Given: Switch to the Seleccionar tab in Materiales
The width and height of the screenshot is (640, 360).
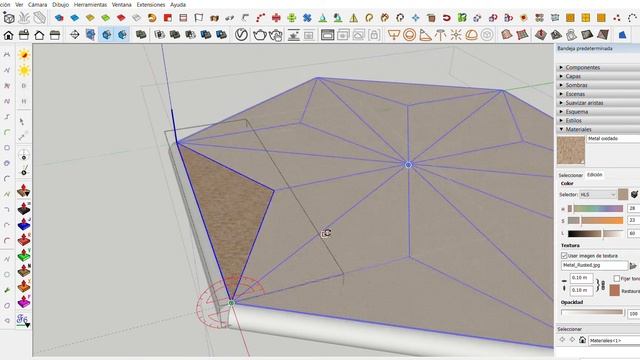Looking at the screenshot, I should tap(570, 175).
